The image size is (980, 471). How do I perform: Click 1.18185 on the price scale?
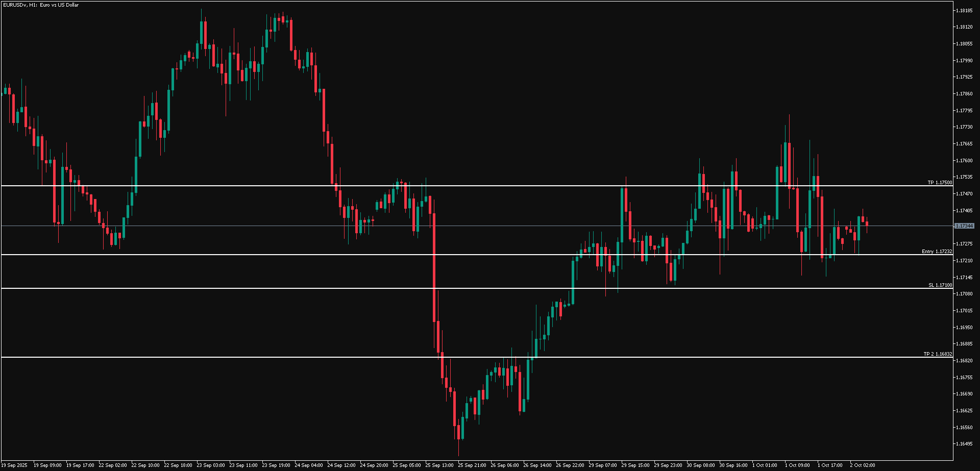point(964,10)
